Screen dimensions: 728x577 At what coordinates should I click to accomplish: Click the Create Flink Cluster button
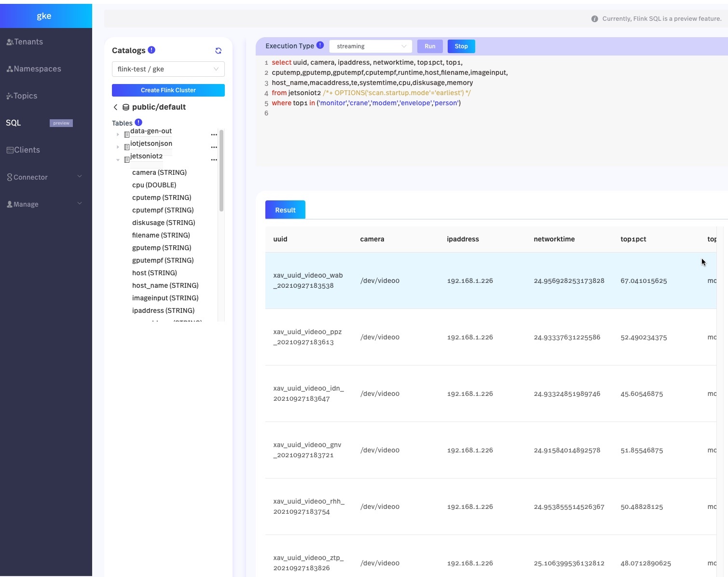point(168,90)
